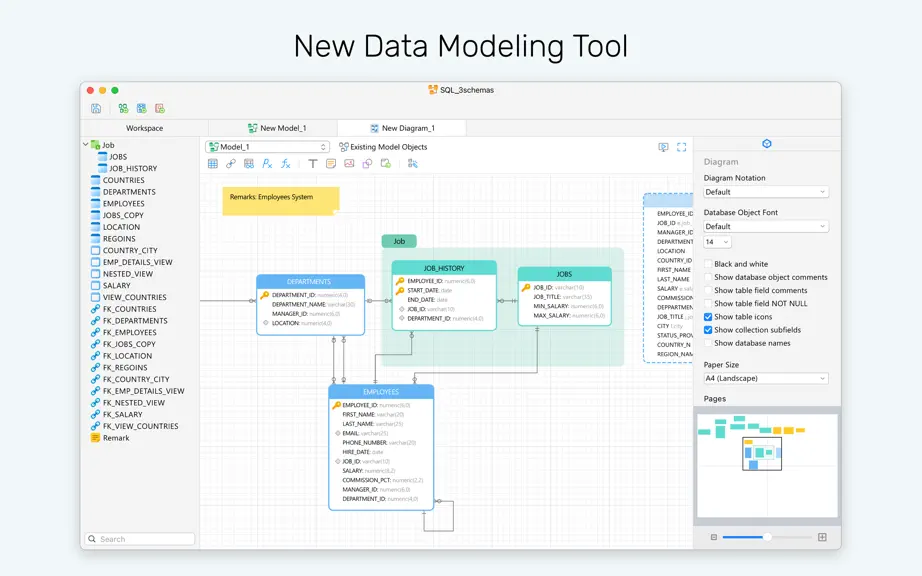The height and width of the screenshot is (576, 922).
Task: Click the zoom slider handle under Pages
Action: [767, 537]
